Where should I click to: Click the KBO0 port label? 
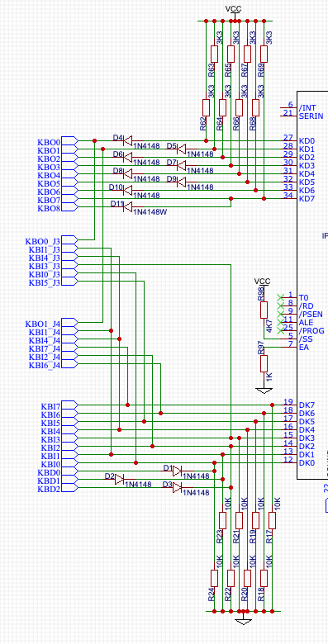pos(49,142)
